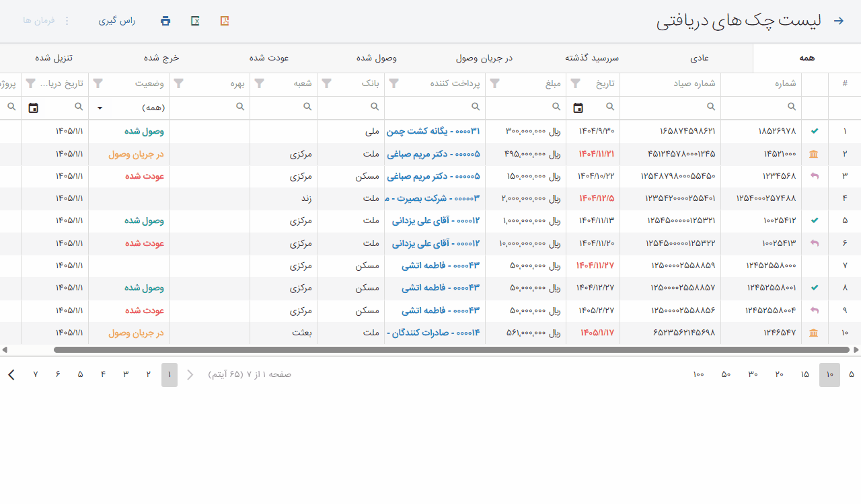
Task: Click the green check icon in row 5
Action: point(815,220)
